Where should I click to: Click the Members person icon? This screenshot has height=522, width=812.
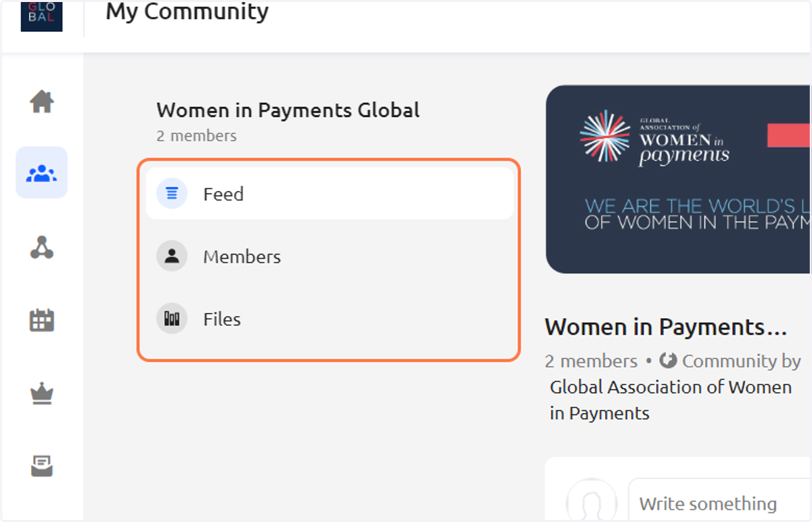tap(172, 256)
